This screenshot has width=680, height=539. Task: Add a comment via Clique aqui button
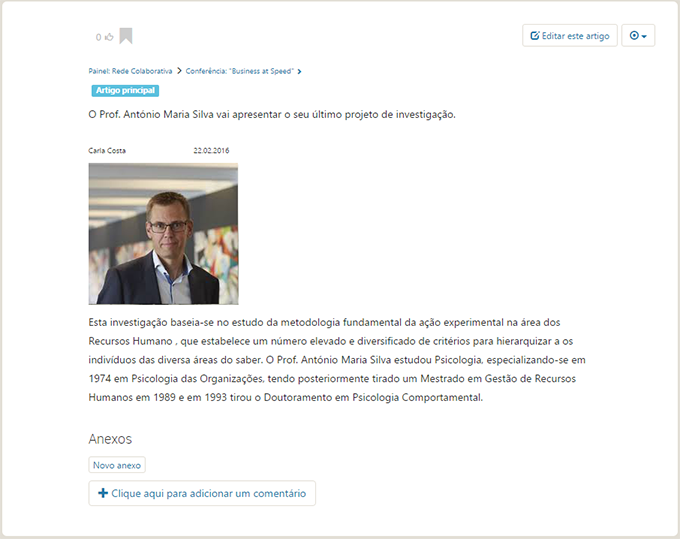pyautogui.click(x=202, y=493)
